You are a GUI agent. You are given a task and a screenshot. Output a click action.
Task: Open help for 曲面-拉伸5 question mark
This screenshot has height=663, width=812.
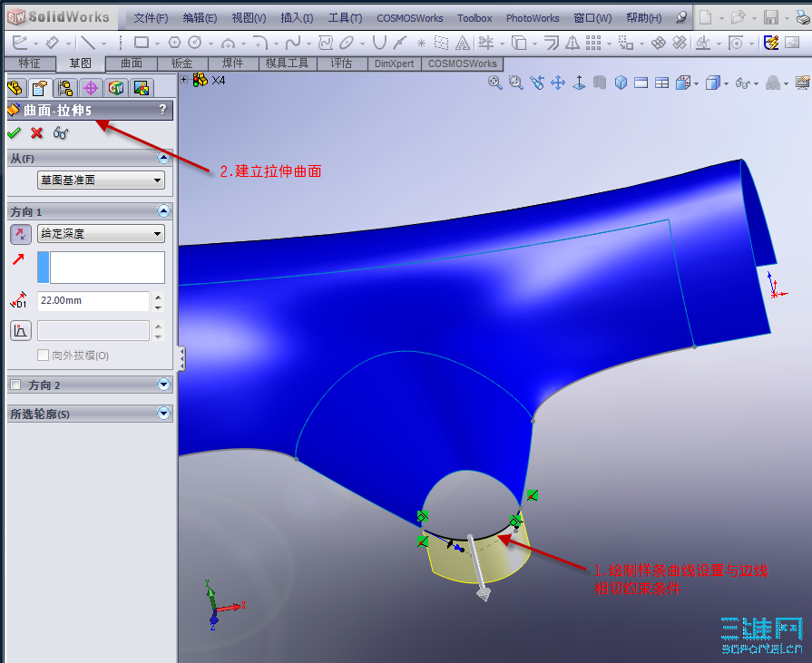coord(162,109)
